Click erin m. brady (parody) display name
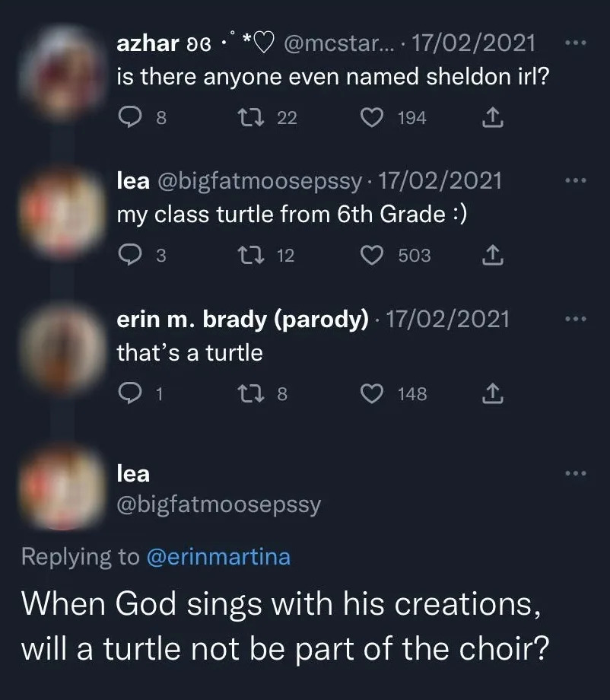Screen dimensions: 610x700 click(x=242, y=319)
